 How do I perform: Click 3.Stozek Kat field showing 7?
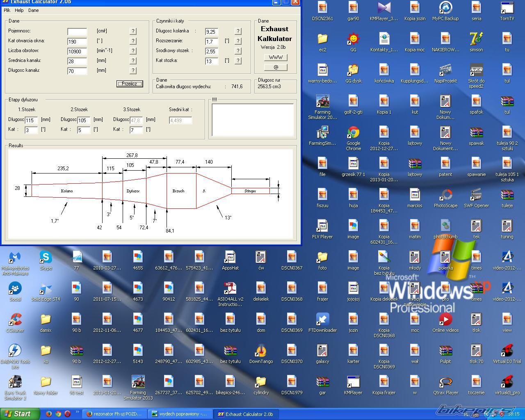coord(136,130)
